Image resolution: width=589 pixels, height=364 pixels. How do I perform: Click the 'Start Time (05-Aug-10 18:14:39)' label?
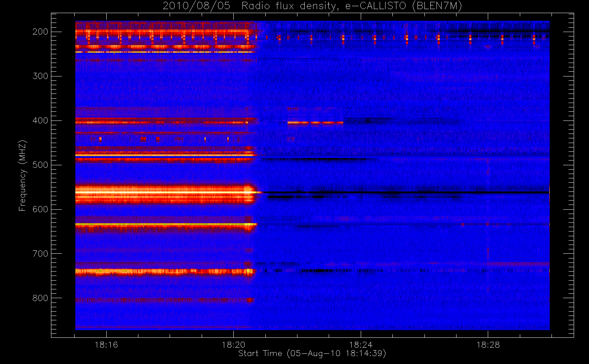coord(312,353)
